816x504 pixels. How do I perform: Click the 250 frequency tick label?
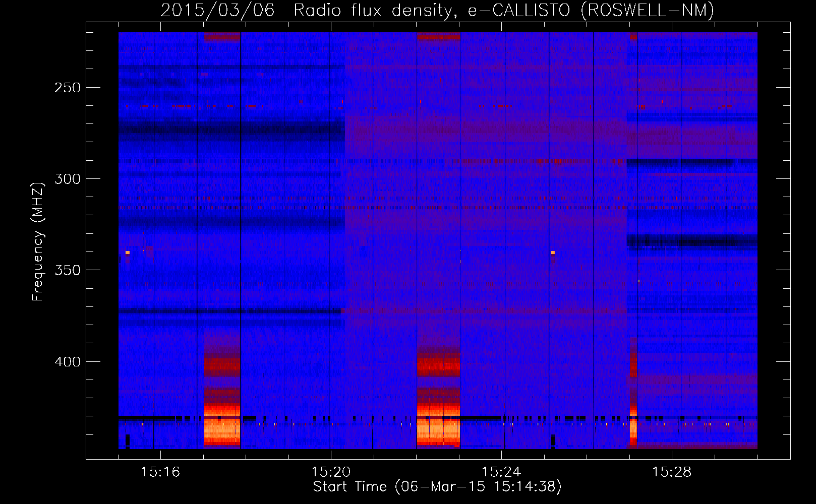click(67, 88)
